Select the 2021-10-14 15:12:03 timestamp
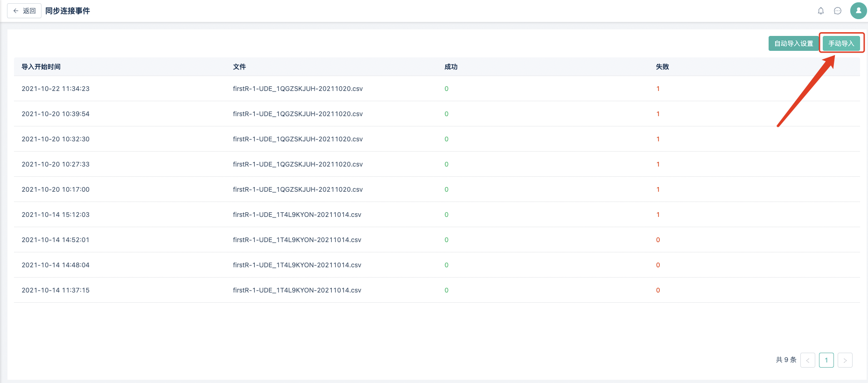868x383 pixels. tap(56, 215)
